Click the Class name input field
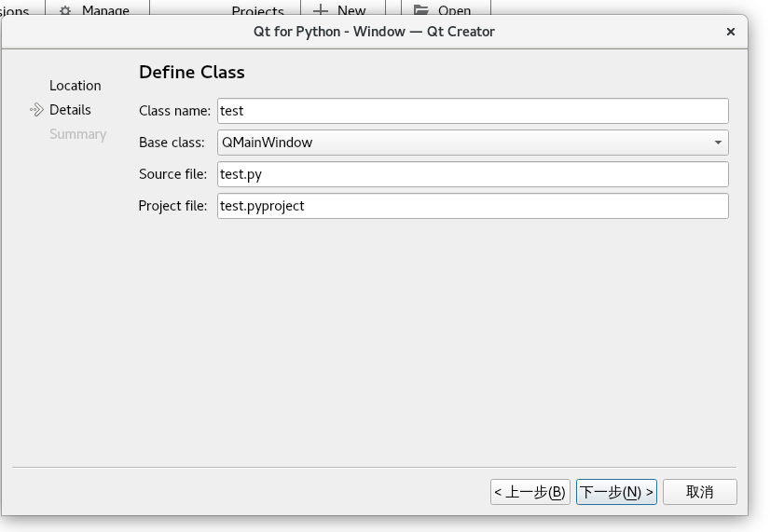The image size is (784, 532). pyautogui.click(x=473, y=111)
